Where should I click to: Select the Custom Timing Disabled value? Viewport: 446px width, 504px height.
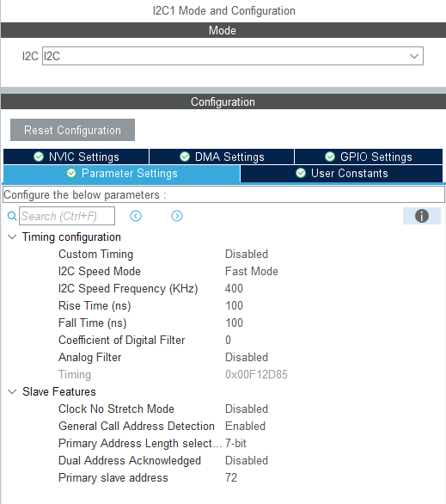pos(247,255)
